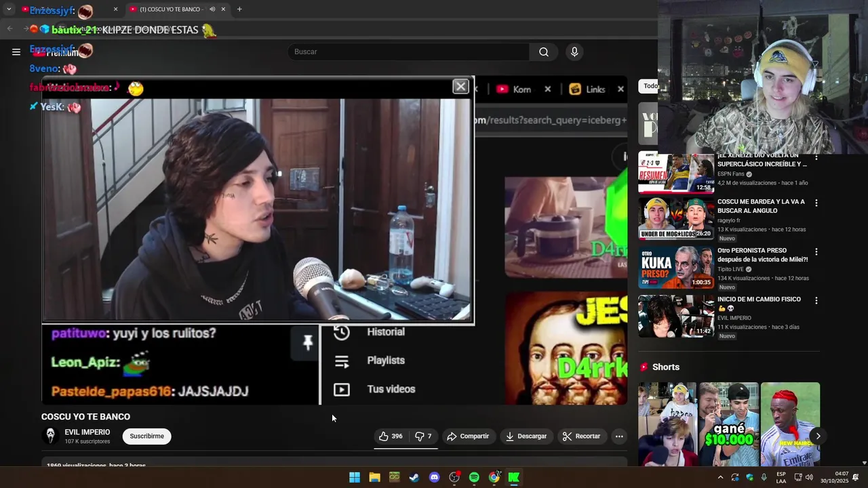This screenshot has width=868, height=488.
Task: Open INICIO DE MI CAMBIO FISICO video
Action: pos(676,316)
